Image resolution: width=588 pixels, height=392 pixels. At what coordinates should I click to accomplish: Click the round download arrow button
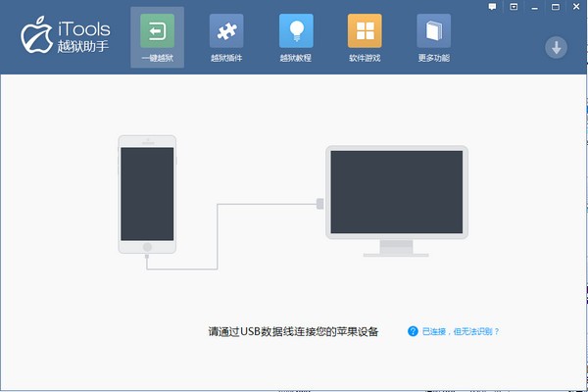coord(556,48)
